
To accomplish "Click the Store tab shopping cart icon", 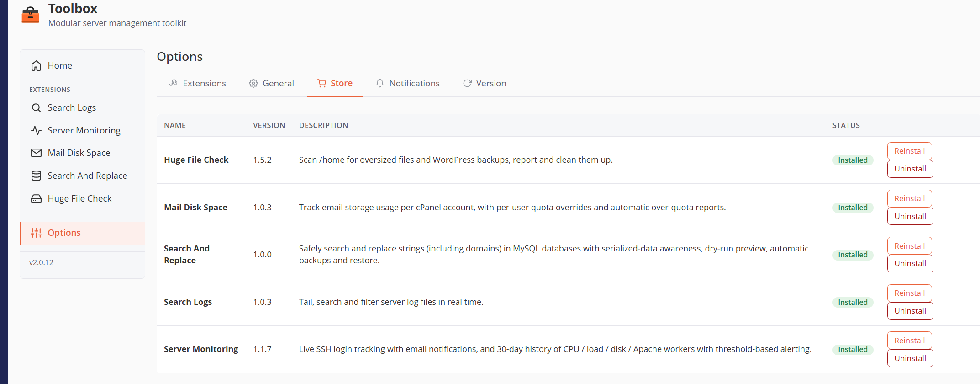I will point(322,83).
